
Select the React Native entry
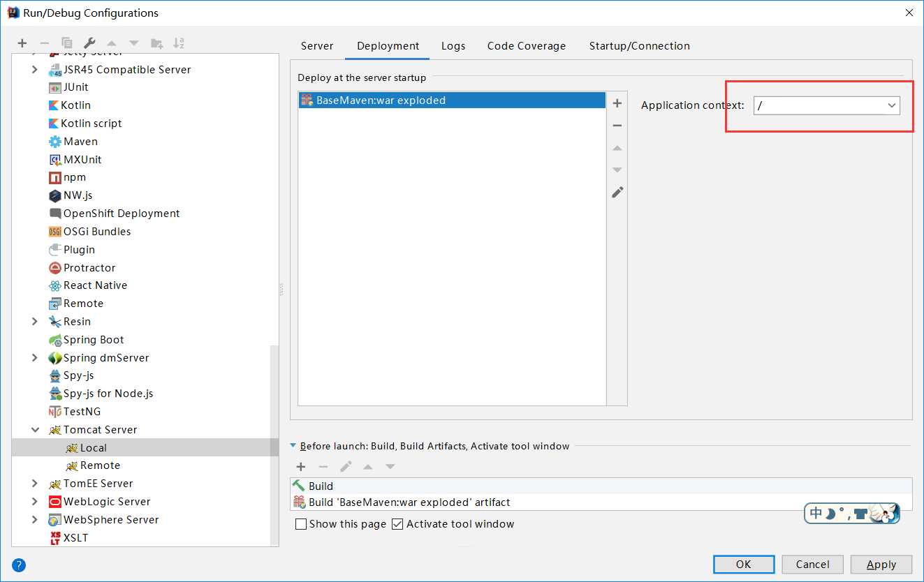point(88,285)
